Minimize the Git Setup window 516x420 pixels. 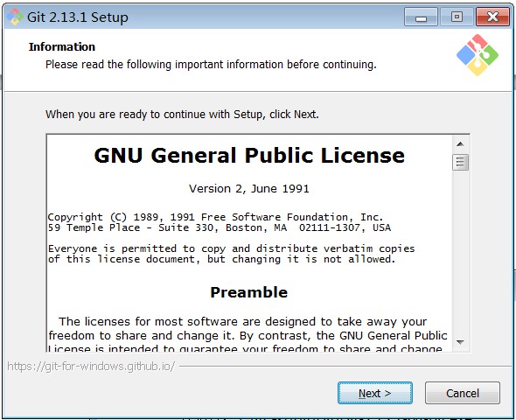click(x=421, y=17)
